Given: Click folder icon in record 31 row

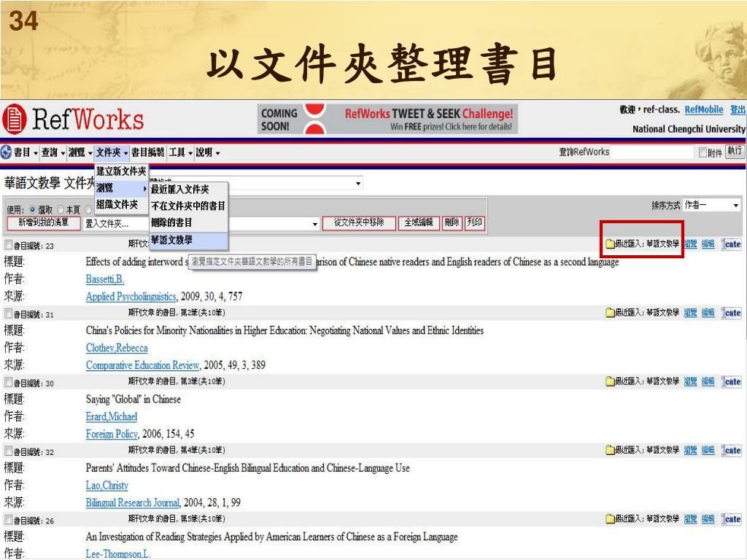Looking at the screenshot, I should [610, 313].
